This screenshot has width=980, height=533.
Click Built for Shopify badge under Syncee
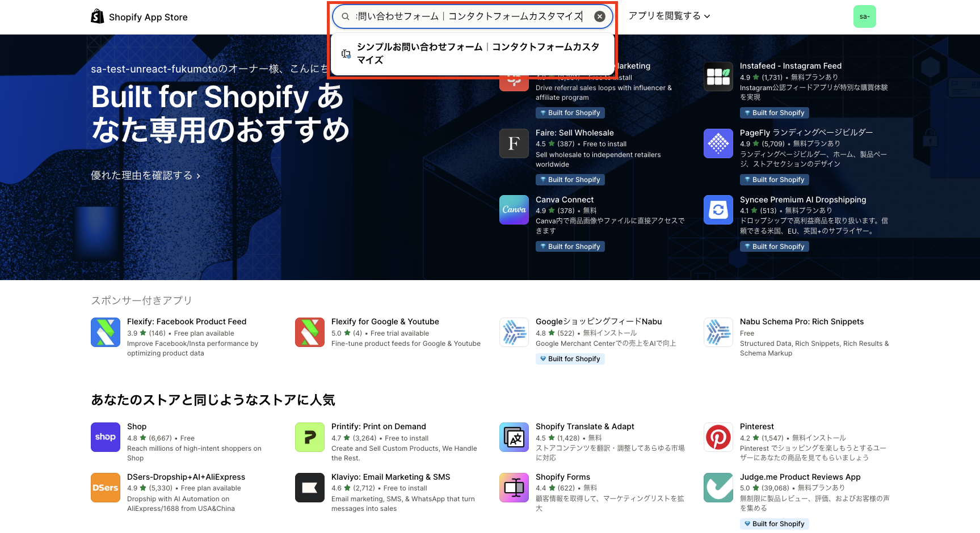point(775,247)
